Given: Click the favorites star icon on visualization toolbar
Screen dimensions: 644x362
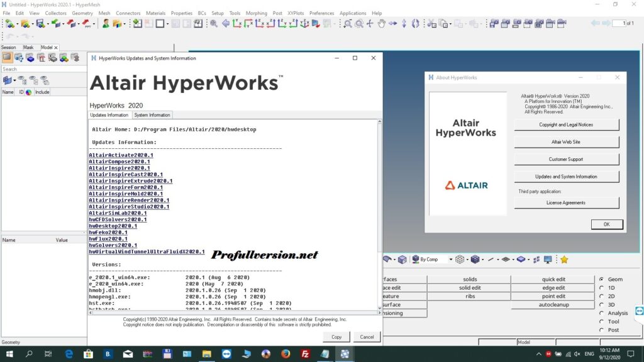Looking at the screenshot, I should click(x=564, y=259).
